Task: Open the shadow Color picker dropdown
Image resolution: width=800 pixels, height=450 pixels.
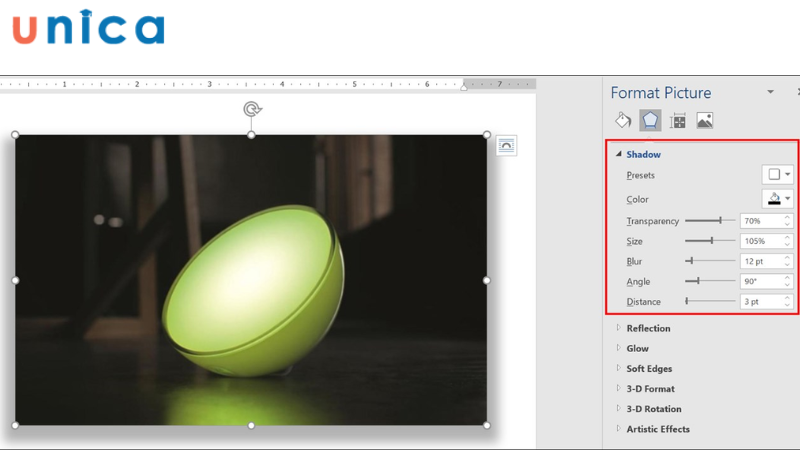Action: [x=778, y=198]
